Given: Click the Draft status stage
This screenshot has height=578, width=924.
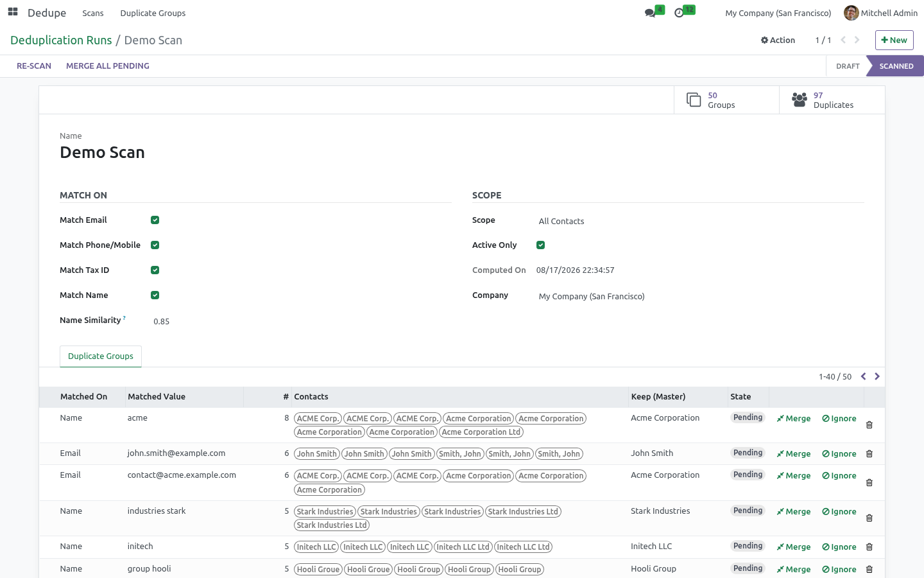Looking at the screenshot, I should click(847, 66).
